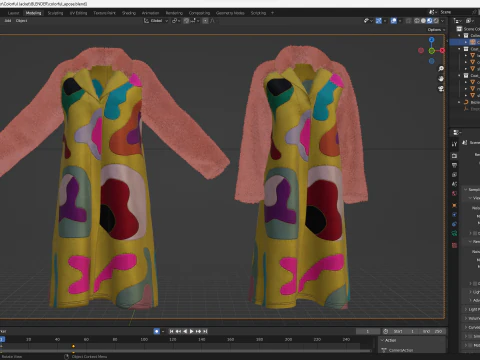480x360 pixels.
Task: Toggle the preview range clock icon
Action: click(x=386, y=331)
